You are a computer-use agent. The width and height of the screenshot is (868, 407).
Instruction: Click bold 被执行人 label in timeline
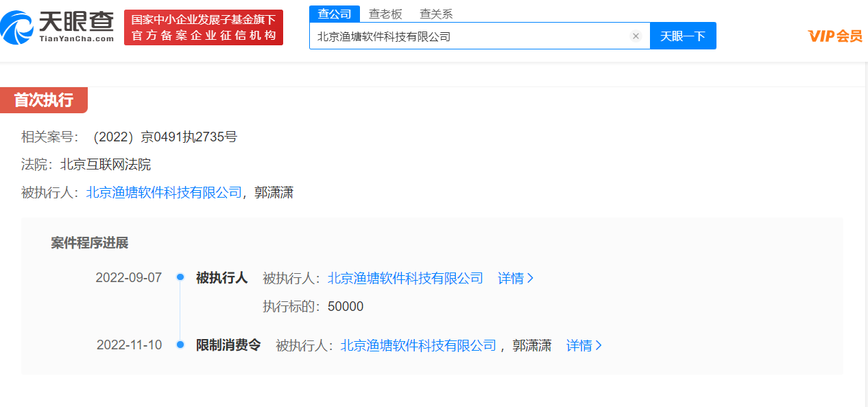click(x=221, y=278)
